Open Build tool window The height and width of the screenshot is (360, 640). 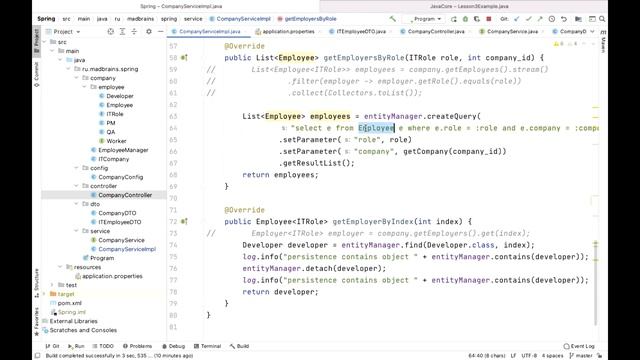[239, 346]
